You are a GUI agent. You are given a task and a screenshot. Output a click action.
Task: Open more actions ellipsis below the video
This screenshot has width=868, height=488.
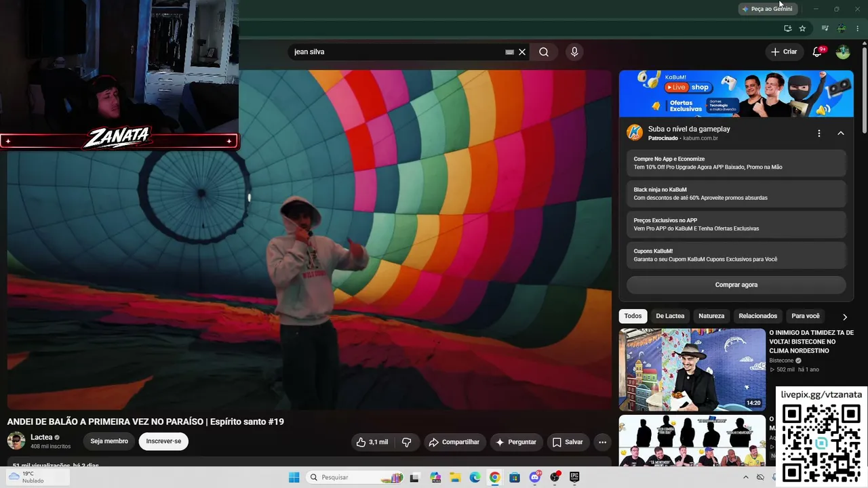click(x=602, y=442)
